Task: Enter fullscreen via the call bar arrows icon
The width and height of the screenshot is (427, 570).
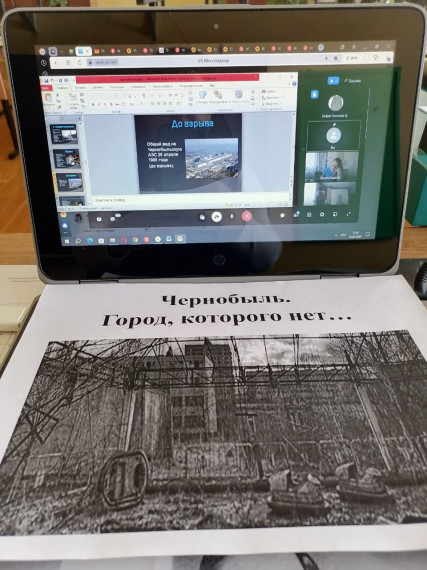Action: (x=348, y=214)
